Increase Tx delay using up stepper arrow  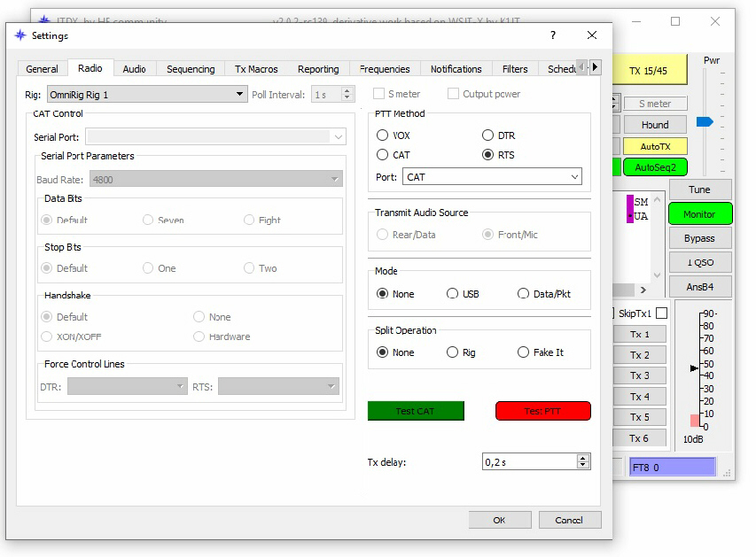pos(582,458)
